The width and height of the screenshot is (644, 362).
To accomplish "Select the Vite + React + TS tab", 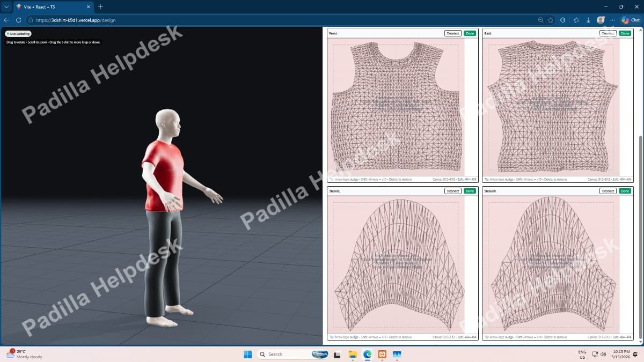I will pyautogui.click(x=53, y=6).
